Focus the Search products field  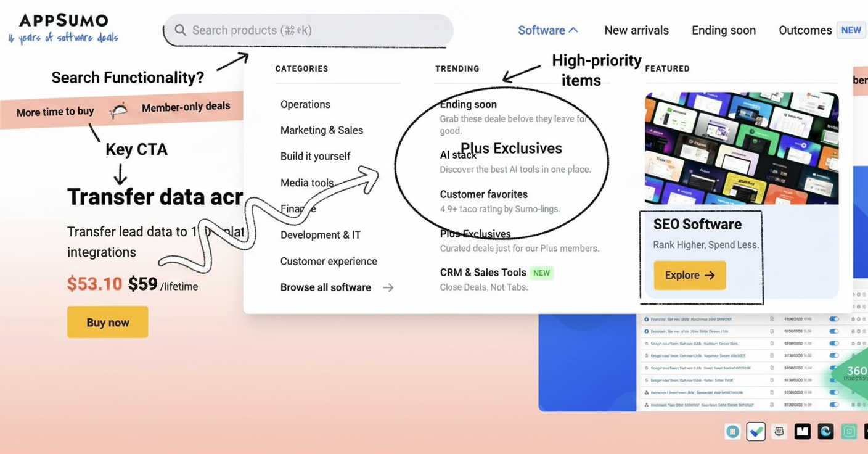tap(308, 30)
